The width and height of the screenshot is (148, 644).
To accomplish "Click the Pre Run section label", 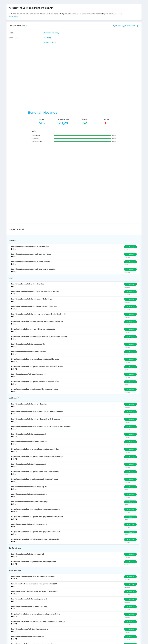I will pos(12,241).
